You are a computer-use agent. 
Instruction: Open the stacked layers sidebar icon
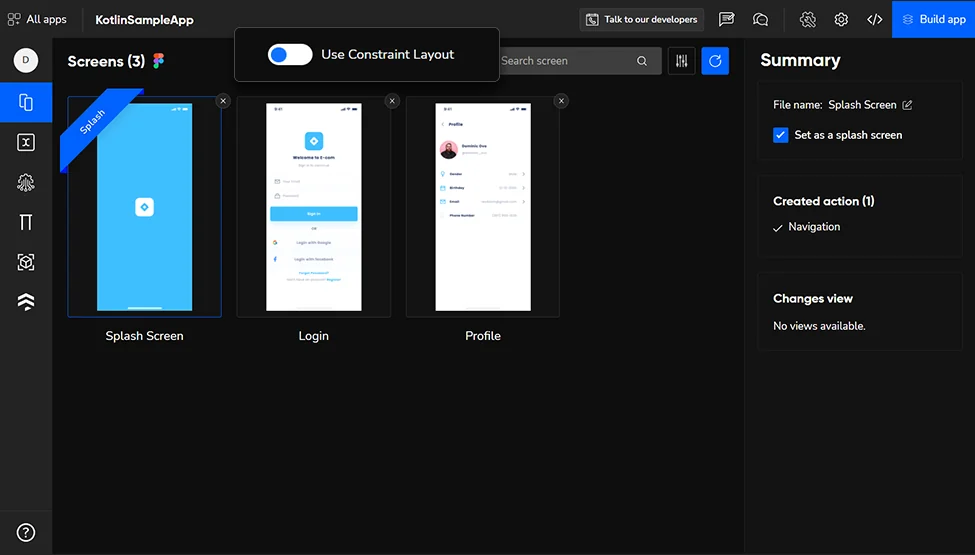pos(25,301)
